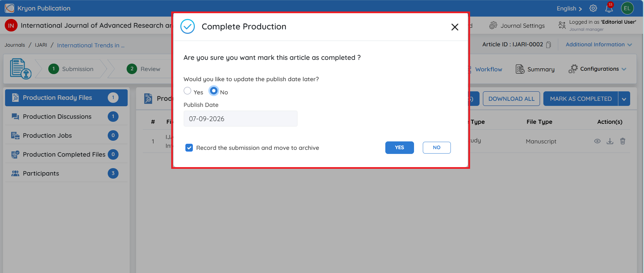Click the Participants people icon
644x273 pixels.
pos(15,173)
